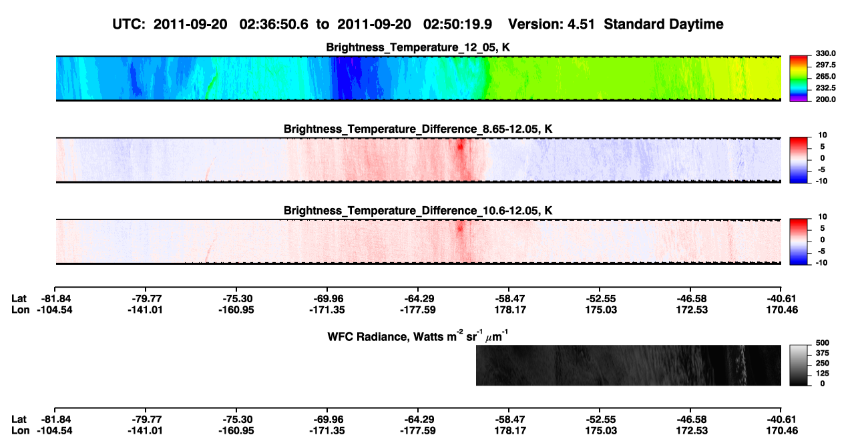Image resolution: width=868 pixels, height=445 pixels.
Task: Click the Brightness_Temperature_Difference_10.6-12.05, K title
Action: (x=419, y=211)
